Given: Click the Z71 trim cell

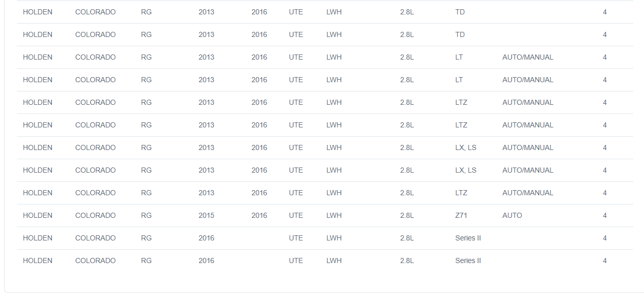Looking at the screenshot, I should coord(461,215).
